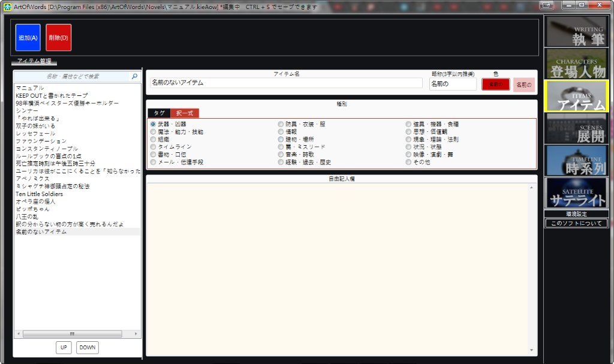The width and height of the screenshot is (614, 364).
Task: Click the item search box
Action: point(73,76)
